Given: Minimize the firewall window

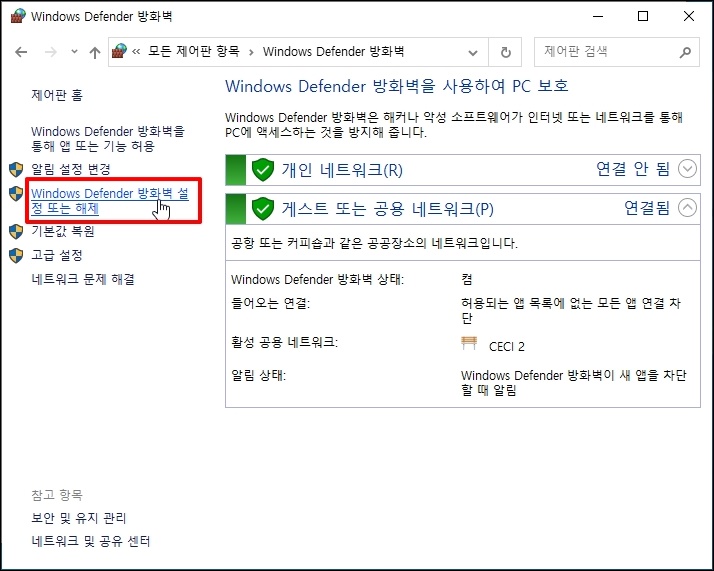Looking at the screenshot, I should pos(598,16).
